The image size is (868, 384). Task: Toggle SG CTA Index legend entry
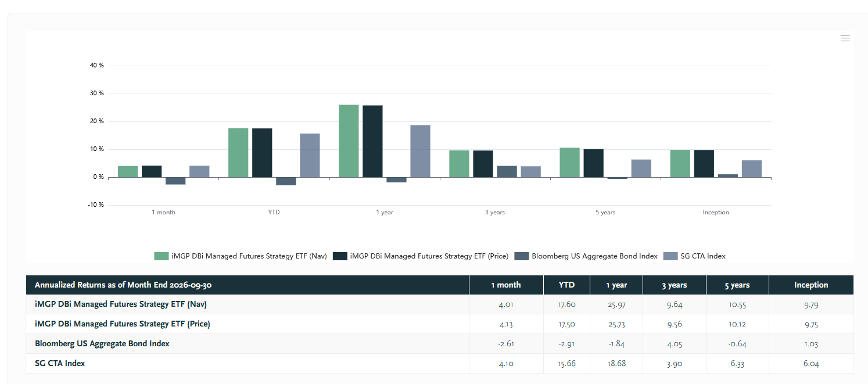point(694,256)
